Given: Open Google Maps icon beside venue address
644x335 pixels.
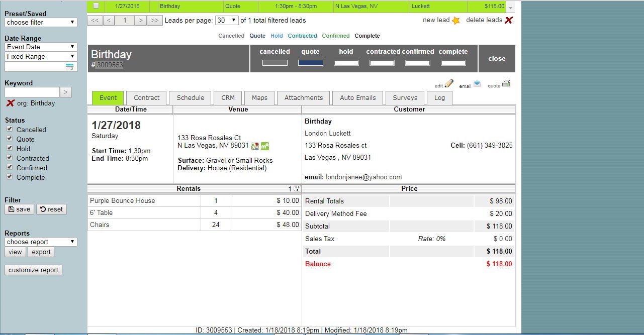Looking at the screenshot, I should click(x=255, y=146).
